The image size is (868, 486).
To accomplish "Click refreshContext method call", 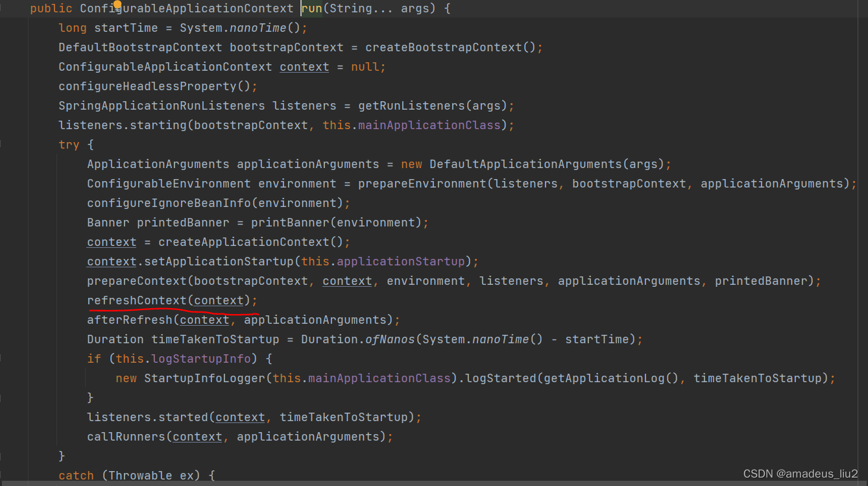I will [137, 300].
